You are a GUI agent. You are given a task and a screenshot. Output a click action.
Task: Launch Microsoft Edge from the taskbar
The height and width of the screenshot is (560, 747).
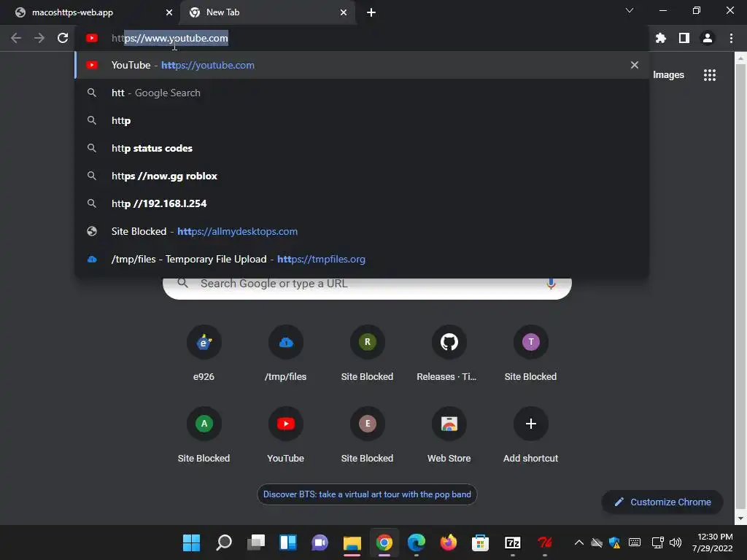pyautogui.click(x=417, y=542)
